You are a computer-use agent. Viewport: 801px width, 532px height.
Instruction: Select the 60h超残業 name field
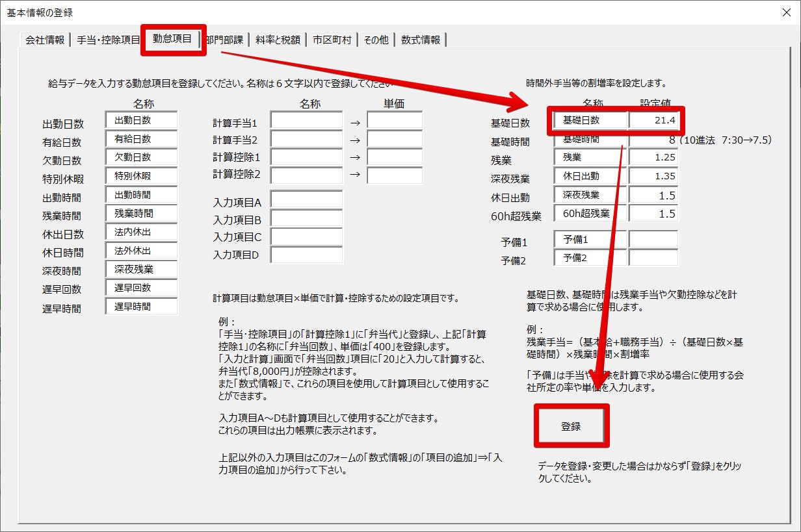pos(590,214)
